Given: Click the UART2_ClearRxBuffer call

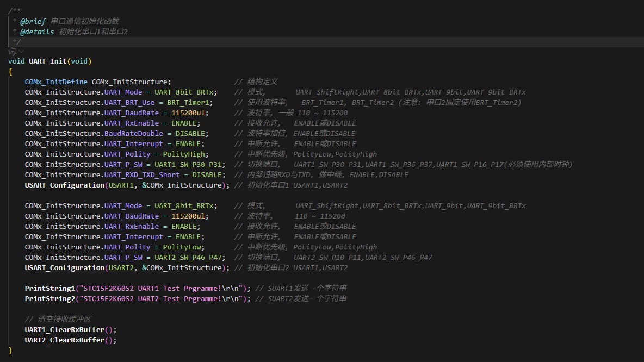Looking at the screenshot, I should [64, 340].
